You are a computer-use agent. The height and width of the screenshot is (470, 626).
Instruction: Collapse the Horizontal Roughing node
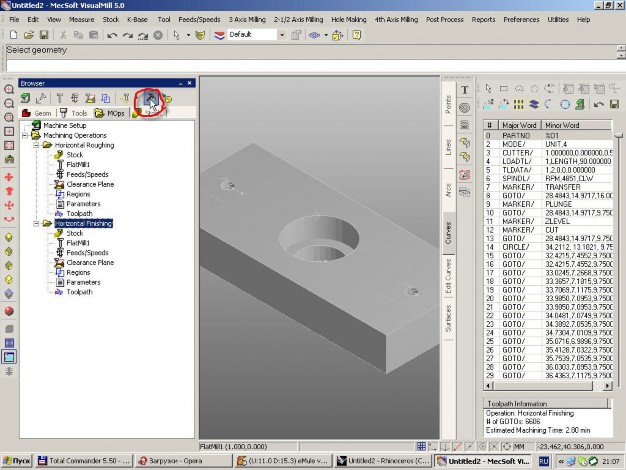tap(36, 145)
